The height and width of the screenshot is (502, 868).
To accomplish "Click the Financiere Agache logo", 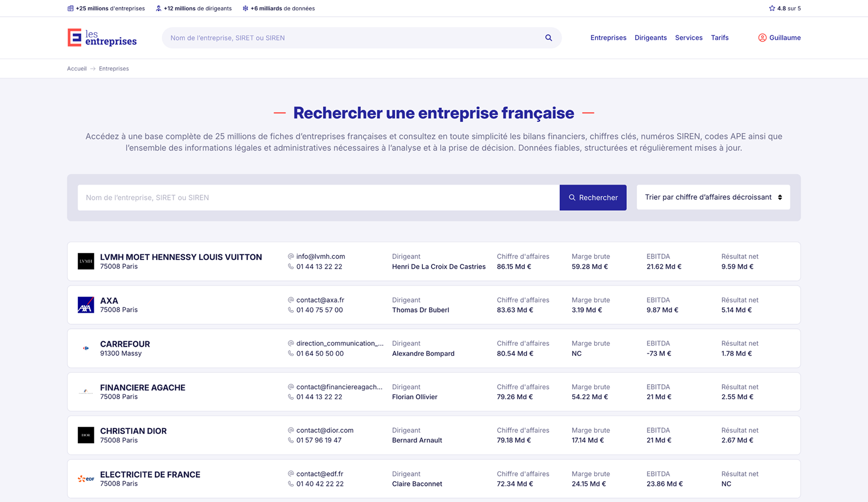I will click(x=86, y=392).
